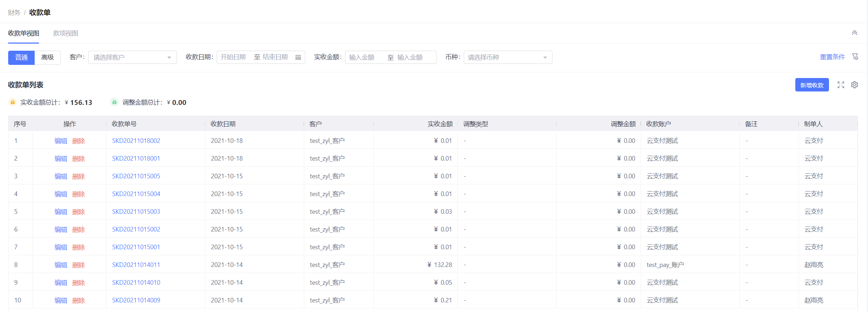Open receipt SKD20211015002

(x=136, y=229)
